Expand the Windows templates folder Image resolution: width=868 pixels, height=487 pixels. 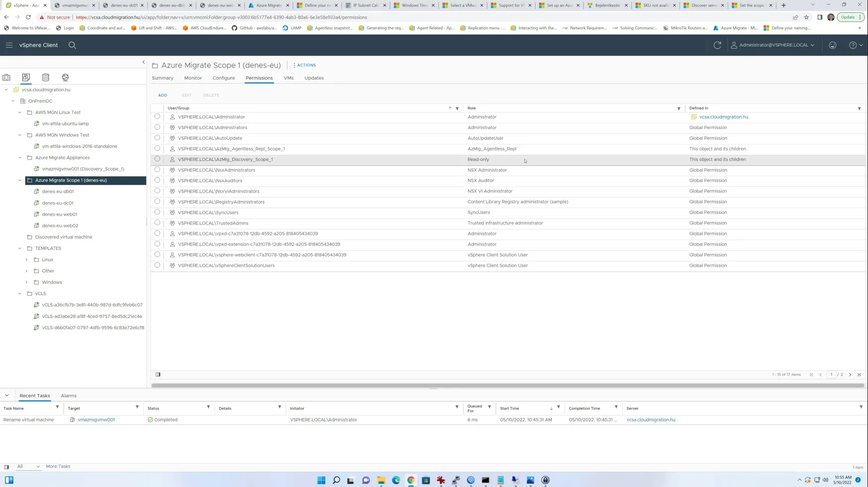(27, 282)
